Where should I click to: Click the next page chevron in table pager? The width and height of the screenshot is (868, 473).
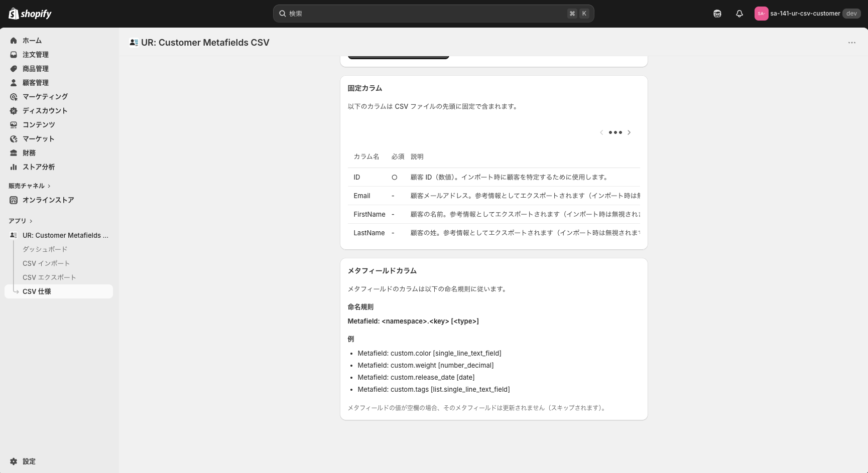[629, 132]
